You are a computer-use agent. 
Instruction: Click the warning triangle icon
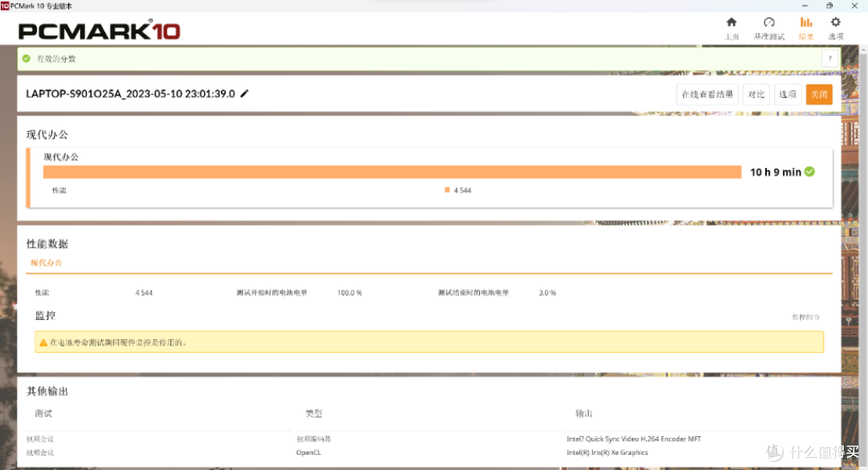click(43, 343)
